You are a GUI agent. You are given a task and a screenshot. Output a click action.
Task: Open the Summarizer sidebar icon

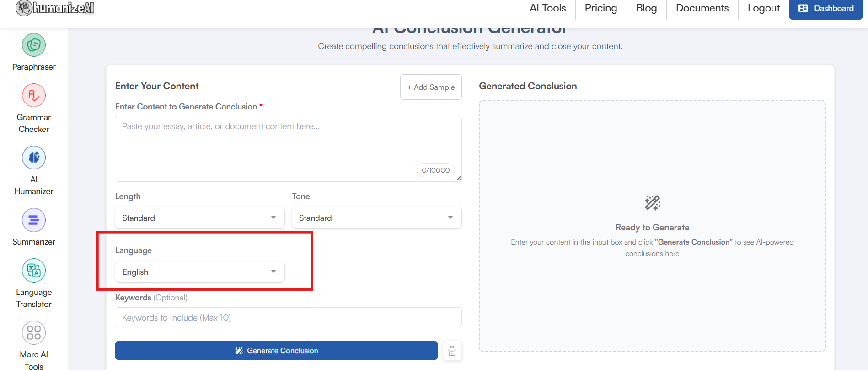(34, 220)
